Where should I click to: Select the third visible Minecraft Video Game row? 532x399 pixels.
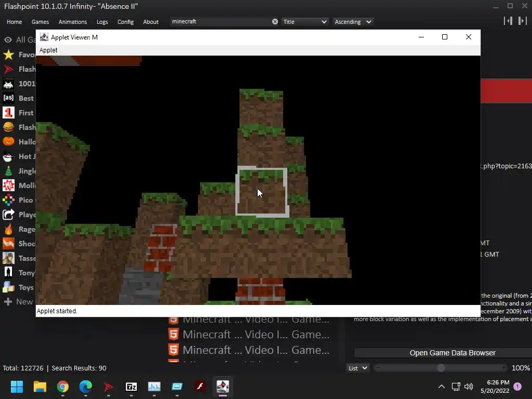[249, 350]
